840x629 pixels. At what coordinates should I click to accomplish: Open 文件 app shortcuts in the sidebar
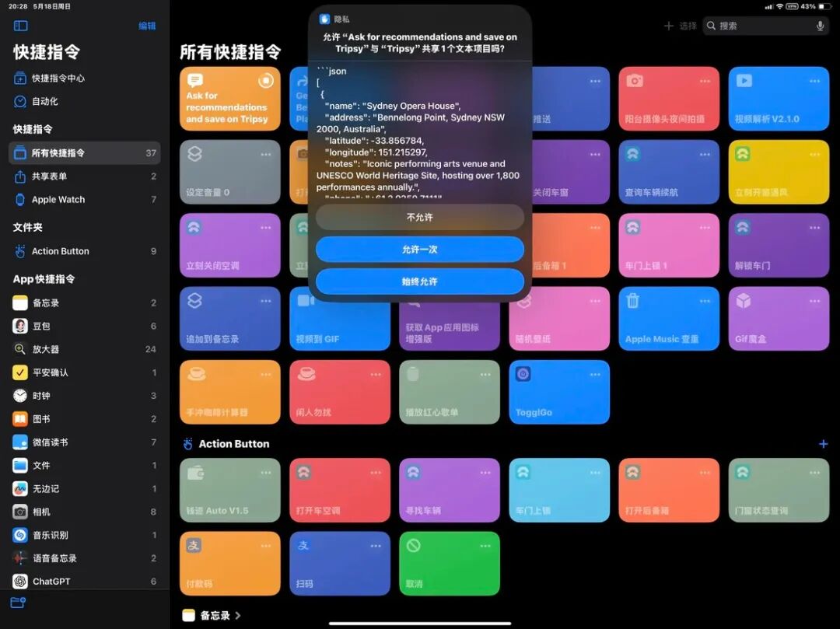tap(85, 465)
